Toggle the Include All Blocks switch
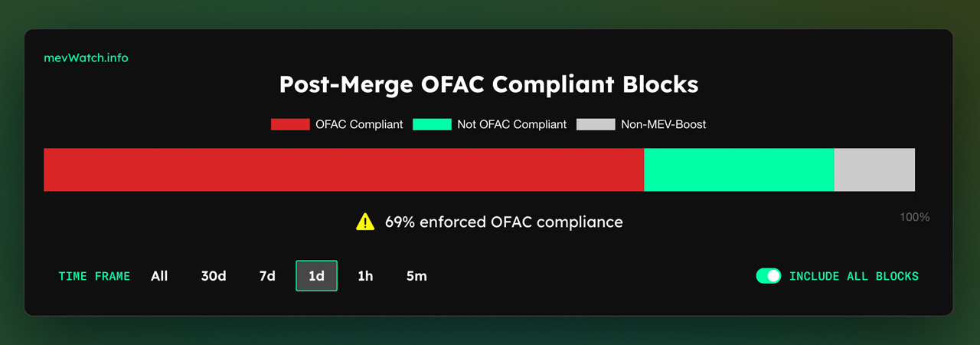The image size is (980, 345). pos(769,276)
